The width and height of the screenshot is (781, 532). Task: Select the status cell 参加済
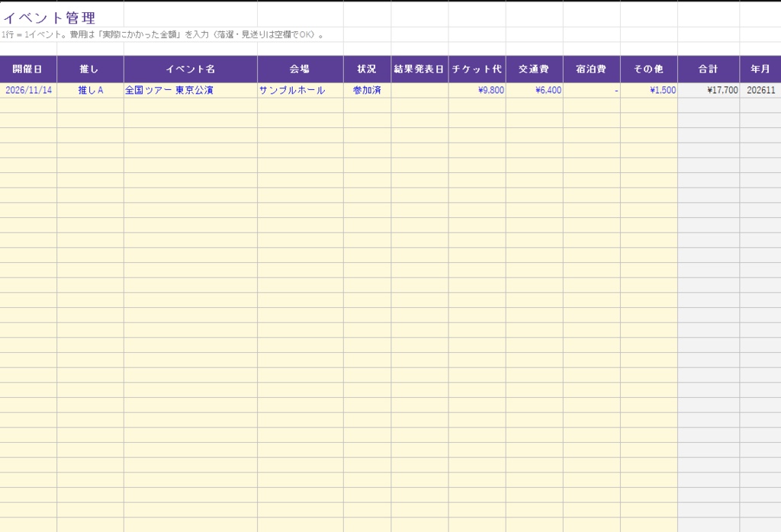[x=367, y=90]
